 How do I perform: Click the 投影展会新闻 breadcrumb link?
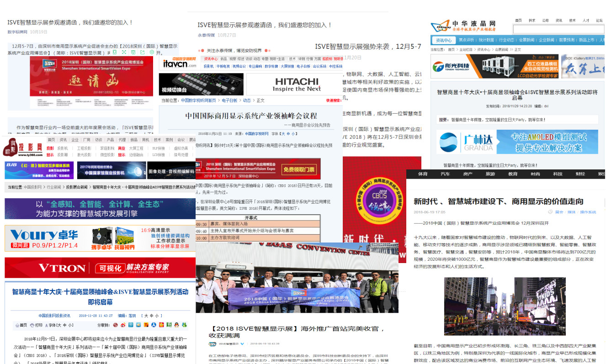tap(76, 187)
